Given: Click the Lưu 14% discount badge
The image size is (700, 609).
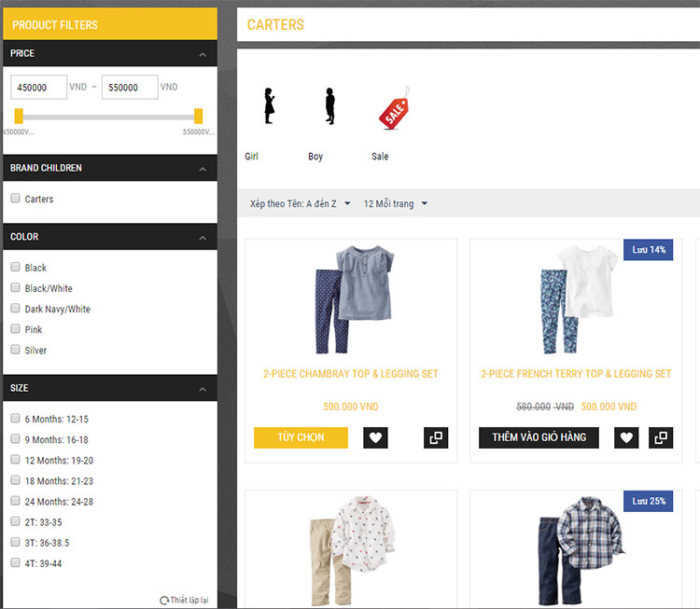Looking at the screenshot, I should pos(649,250).
